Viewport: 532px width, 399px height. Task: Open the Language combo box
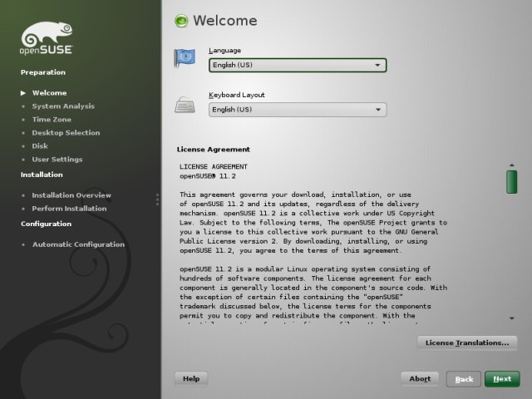click(298, 65)
